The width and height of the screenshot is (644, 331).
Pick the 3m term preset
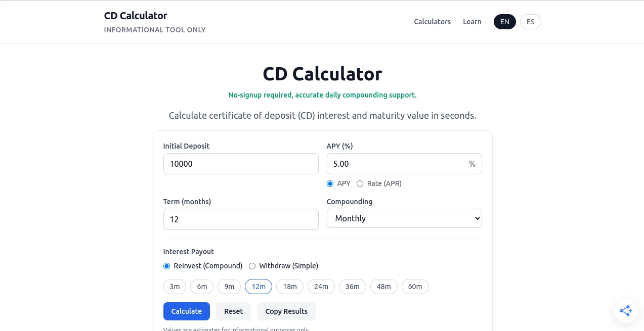[175, 287]
